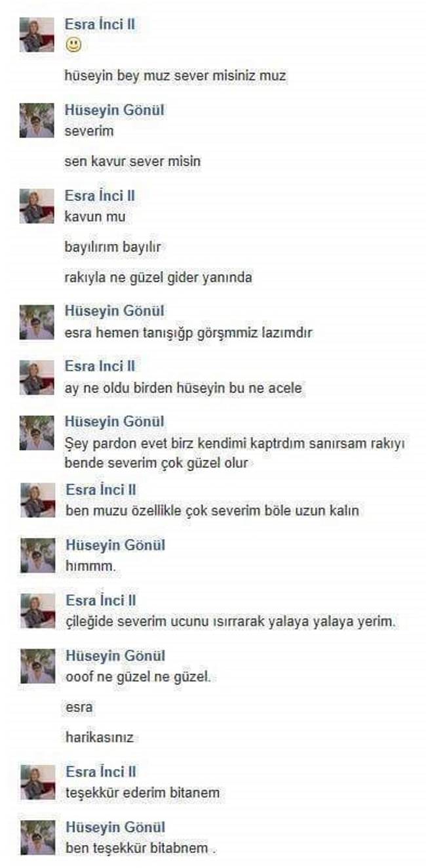Click the smiley emoji under Esra's first message
The image size is (426, 868).
coord(73,45)
